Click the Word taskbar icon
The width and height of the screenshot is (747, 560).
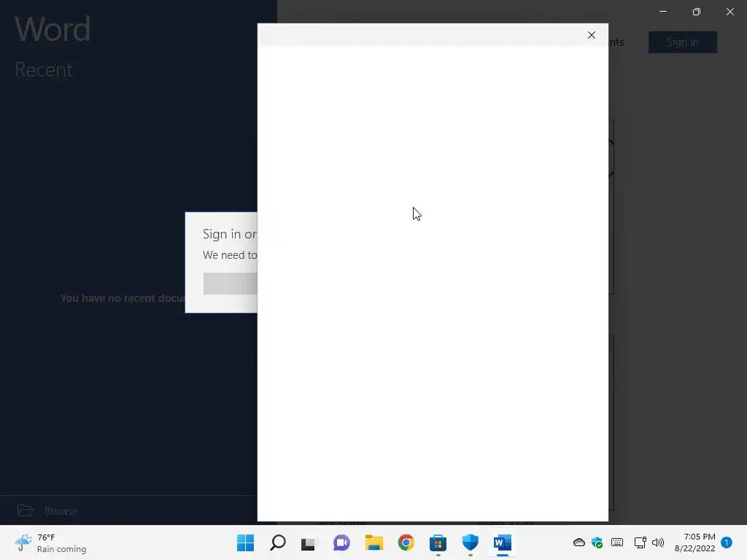coord(502,542)
